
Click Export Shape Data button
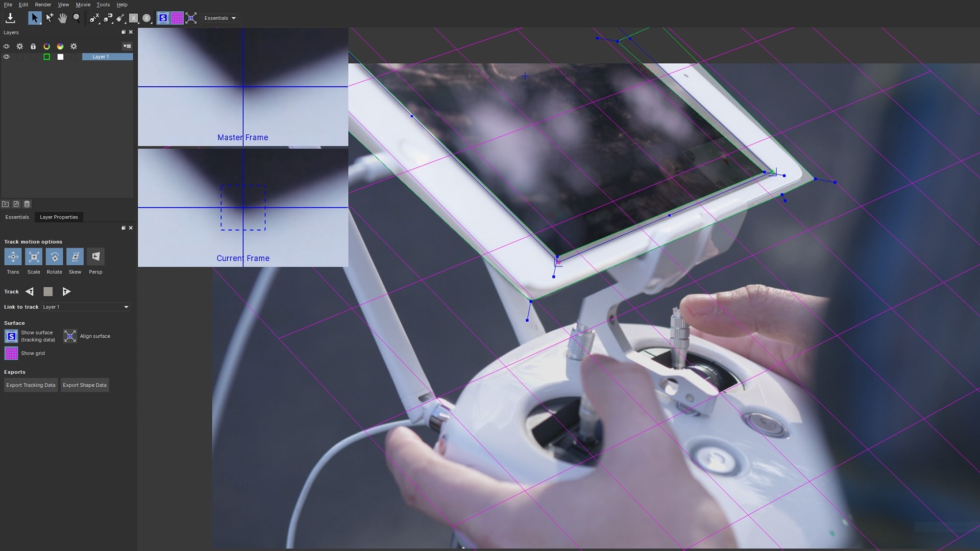(85, 385)
